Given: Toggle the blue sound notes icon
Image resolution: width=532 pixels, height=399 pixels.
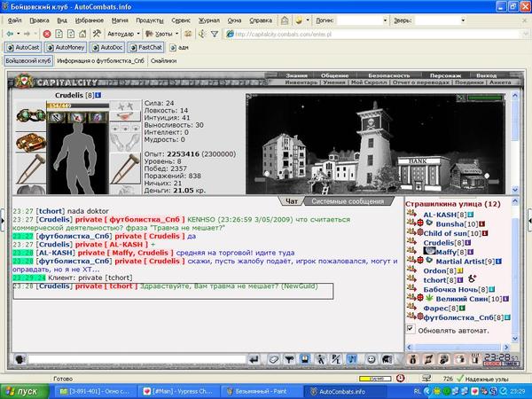Looking at the screenshot, I should point(352,359).
